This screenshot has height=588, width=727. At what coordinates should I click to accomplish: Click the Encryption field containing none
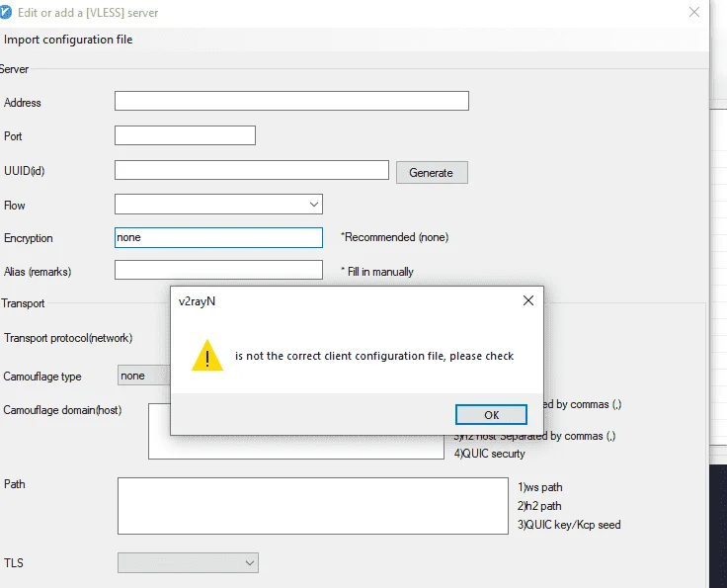(x=218, y=237)
